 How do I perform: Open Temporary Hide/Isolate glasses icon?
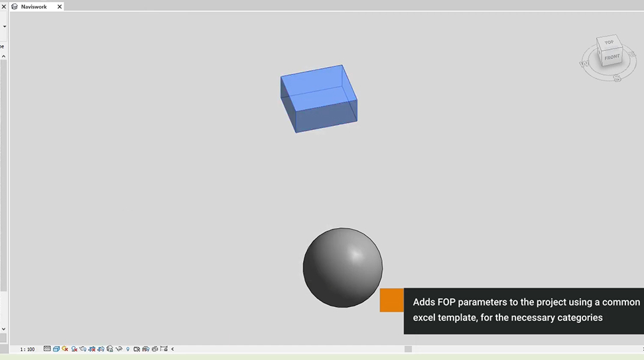coord(119,349)
